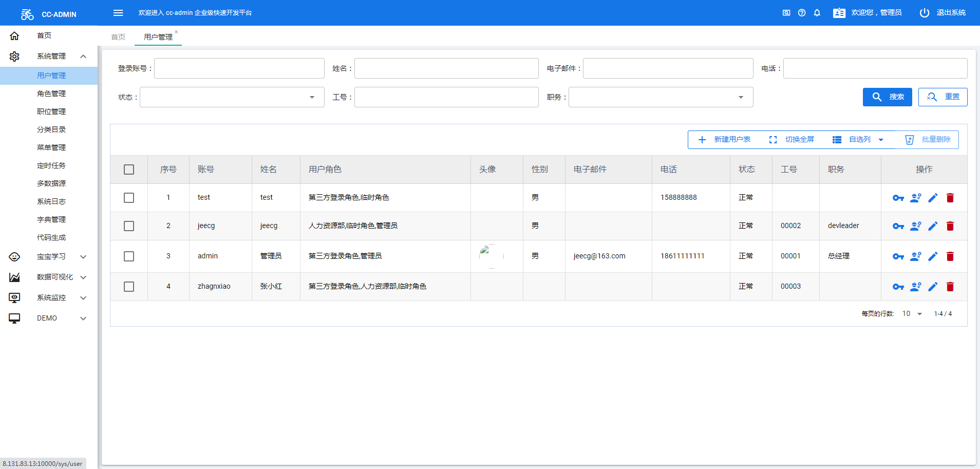Click the admin user avatar thumbnail
The width and height of the screenshot is (980, 469).
(492, 256)
